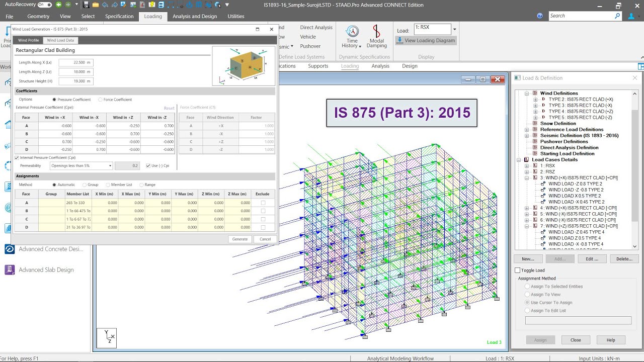Switch to the Geometry ribbon tab

point(38,16)
